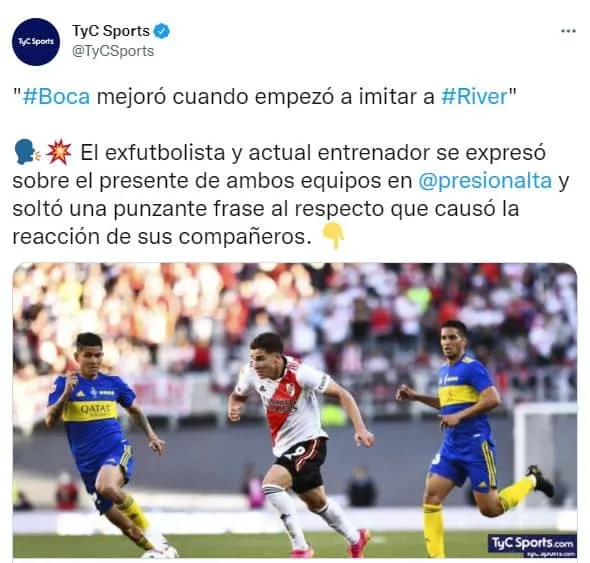Open the three-dot more options menu

(x=568, y=31)
